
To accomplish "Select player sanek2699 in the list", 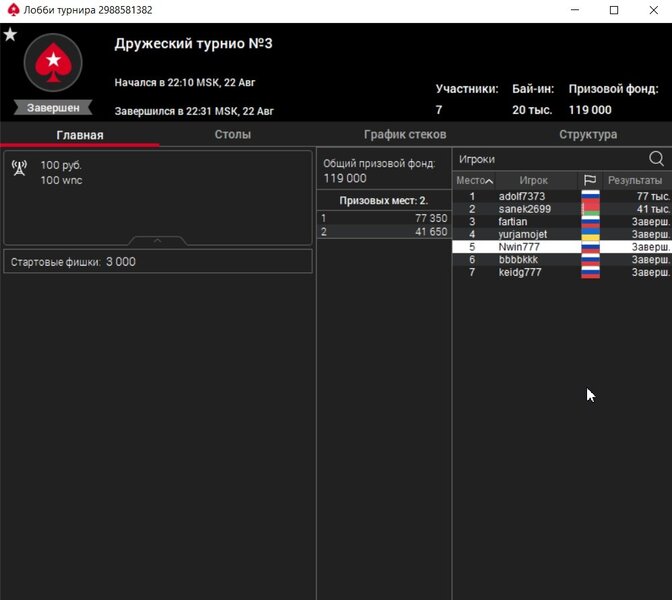I will tap(524, 209).
